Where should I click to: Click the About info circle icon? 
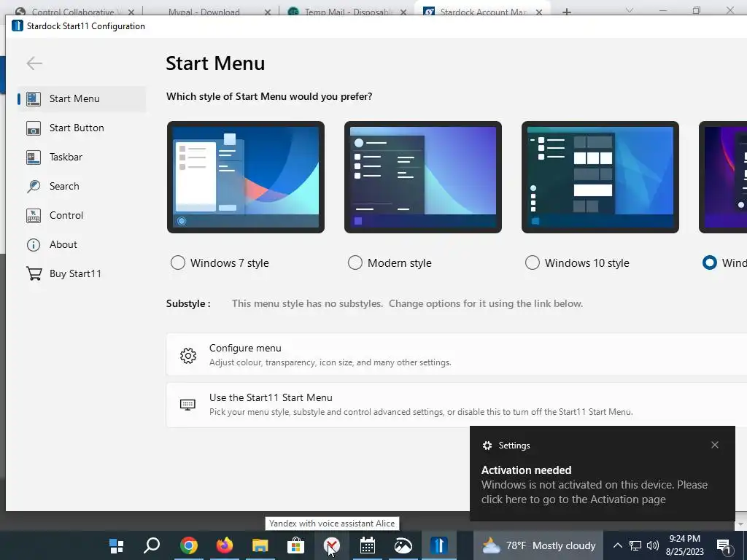coord(34,244)
